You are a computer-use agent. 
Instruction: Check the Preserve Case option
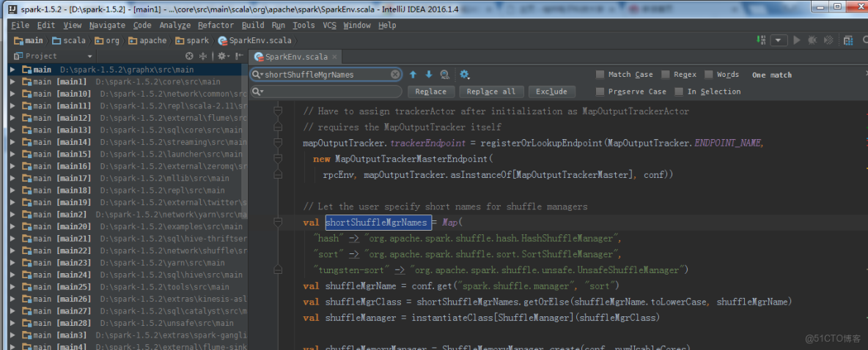pyautogui.click(x=600, y=92)
